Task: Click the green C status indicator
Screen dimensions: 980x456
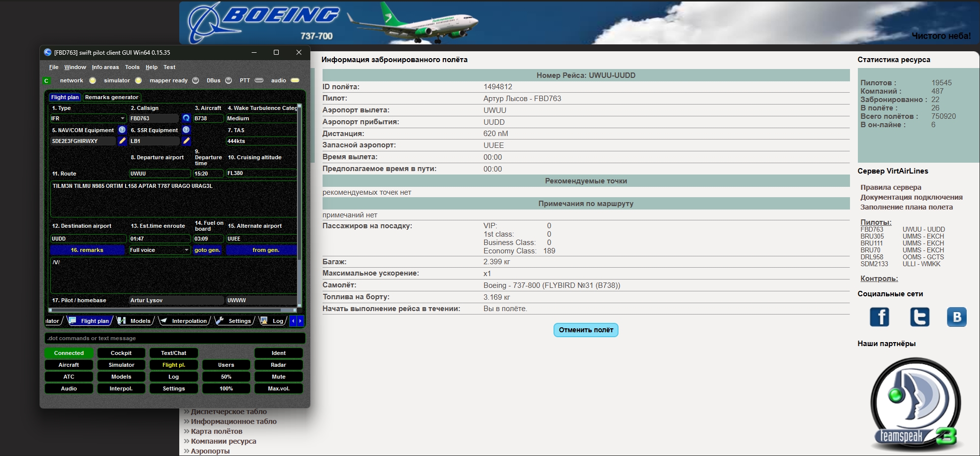Action: [x=47, y=81]
